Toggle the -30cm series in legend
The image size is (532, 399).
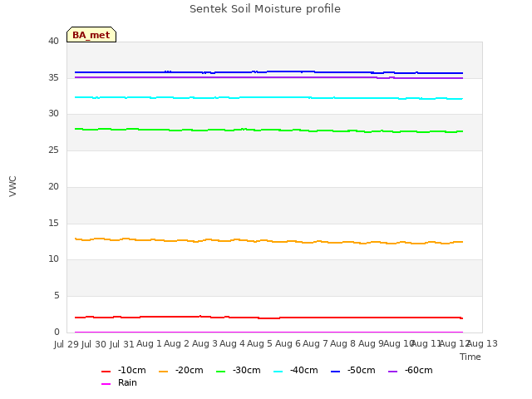239,370
